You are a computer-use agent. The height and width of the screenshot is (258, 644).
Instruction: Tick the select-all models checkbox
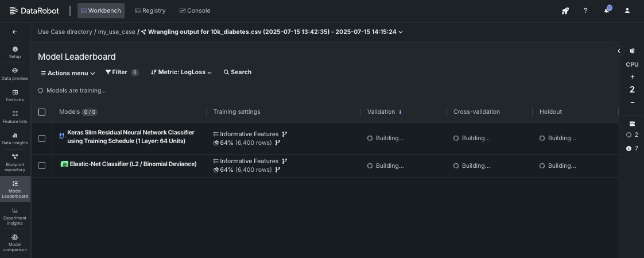pos(42,112)
